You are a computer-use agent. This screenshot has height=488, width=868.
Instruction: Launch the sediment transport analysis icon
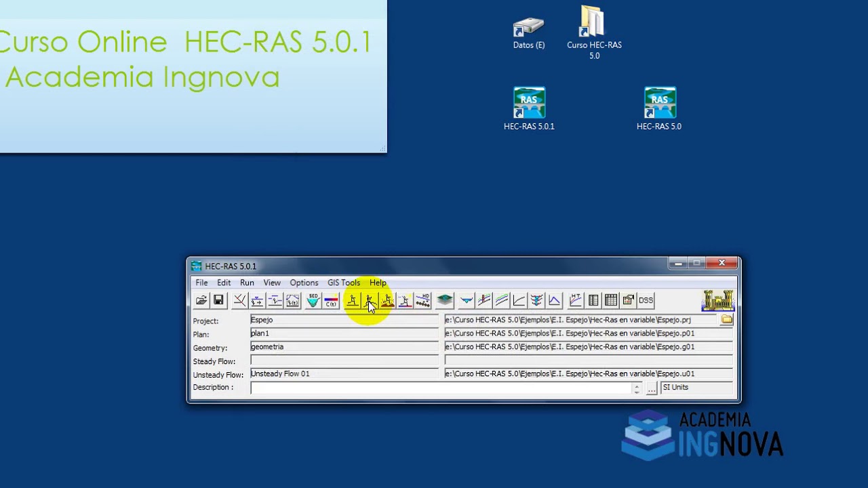(x=387, y=300)
